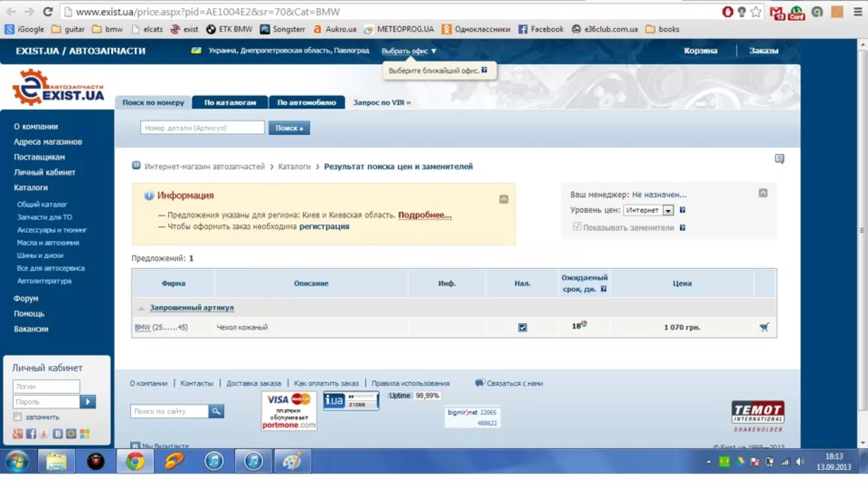Image resolution: width=868 pixels, height=489 pixels.
Task: Click the BMW brand link in results
Action: pyautogui.click(x=143, y=327)
